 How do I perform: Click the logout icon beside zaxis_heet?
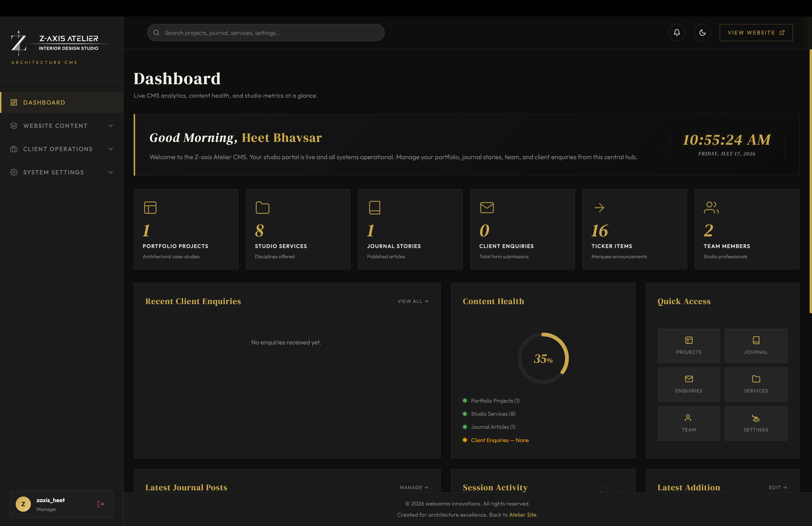pyautogui.click(x=100, y=504)
